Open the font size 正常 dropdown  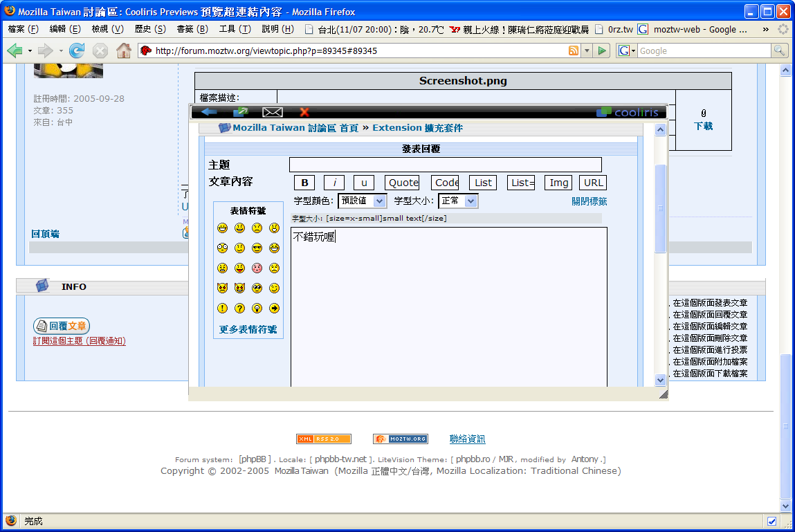click(x=458, y=201)
